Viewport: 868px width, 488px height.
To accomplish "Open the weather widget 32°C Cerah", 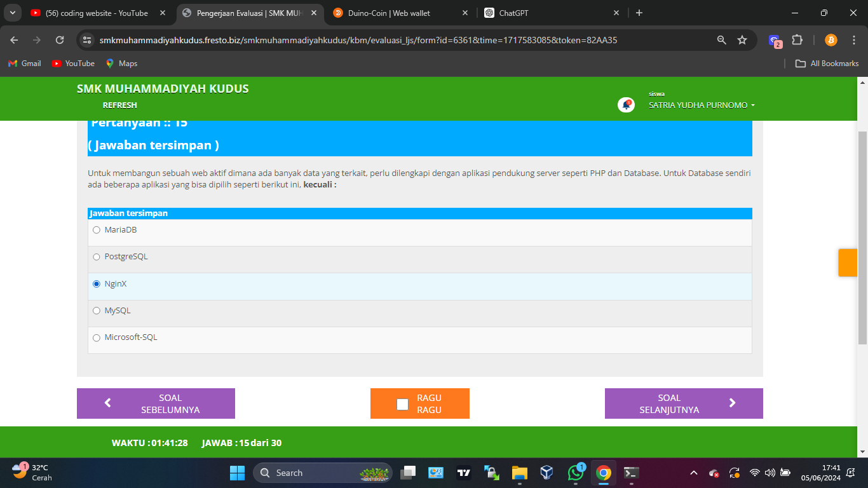I will [32, 473].
